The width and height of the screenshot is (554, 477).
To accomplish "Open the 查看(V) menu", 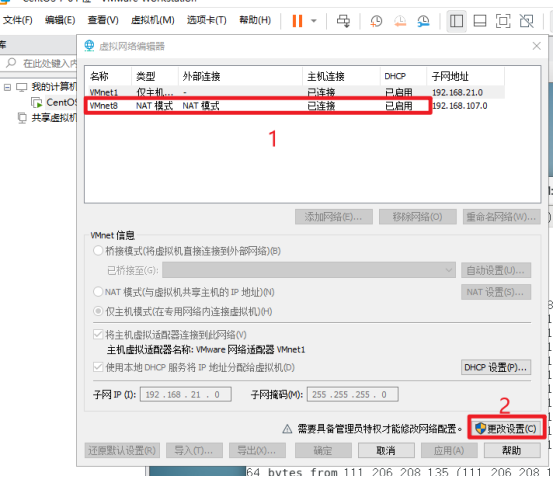I will 103,20.
